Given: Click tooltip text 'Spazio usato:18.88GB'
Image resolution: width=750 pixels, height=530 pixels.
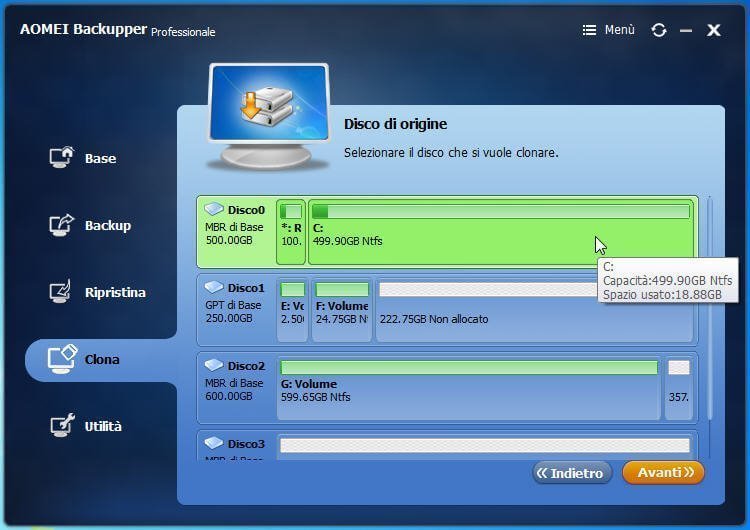Looking at the screenshot, I should click(662, 295).
